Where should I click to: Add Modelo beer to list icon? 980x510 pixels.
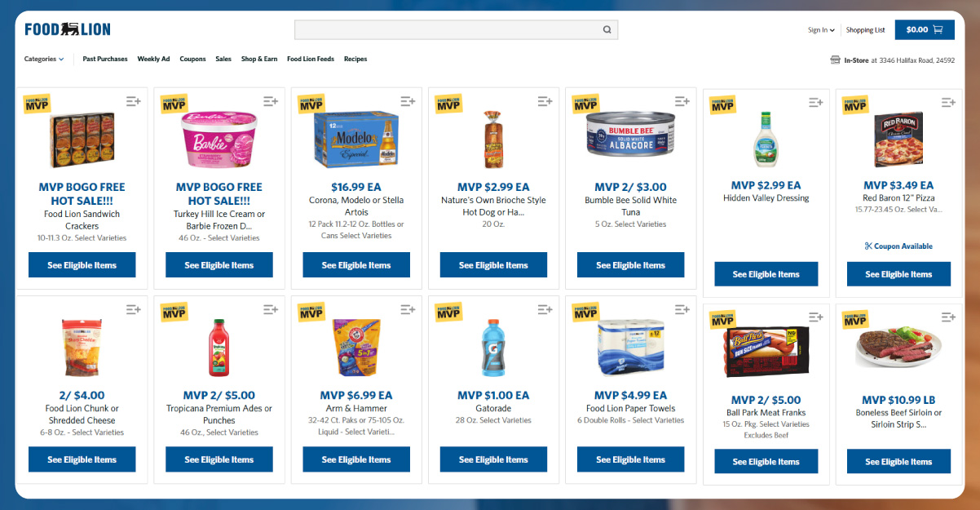click(x=408, y=100)
